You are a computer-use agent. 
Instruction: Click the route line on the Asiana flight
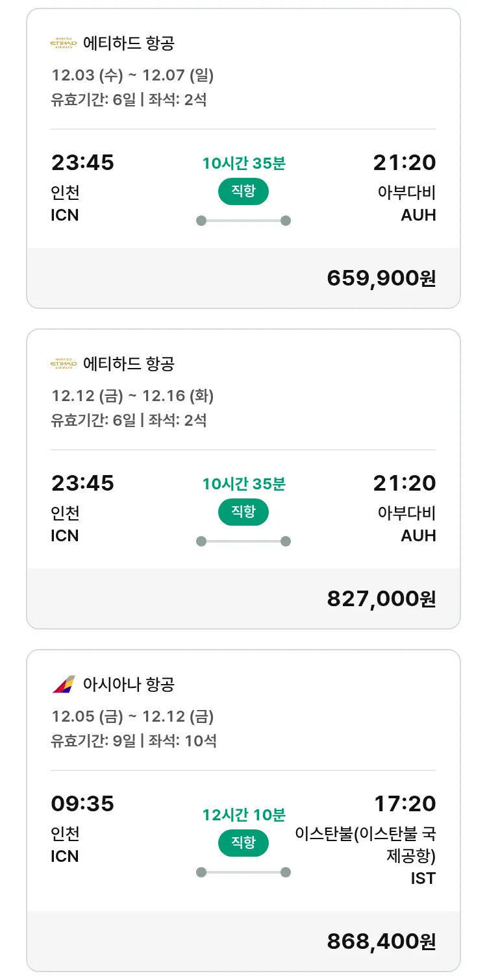243,872
